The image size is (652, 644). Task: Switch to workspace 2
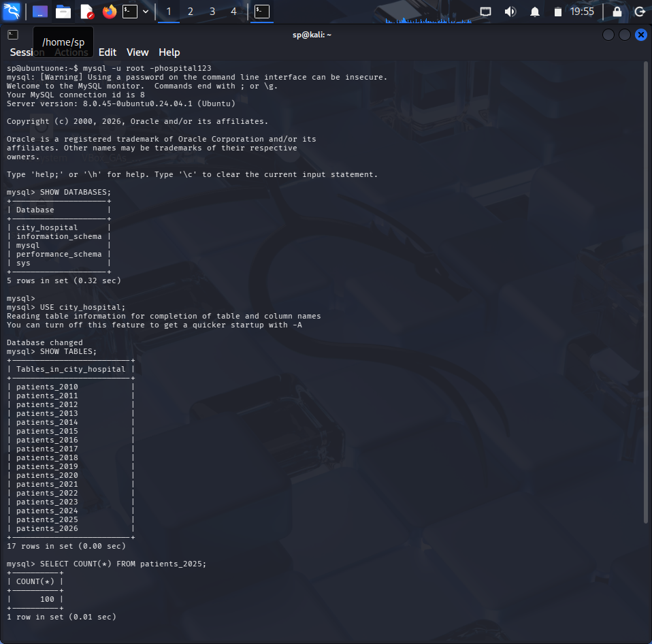pyautogui.click(x=190, y=11)
